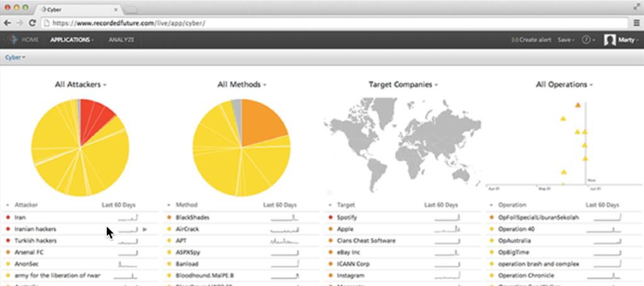Click the Banload method row
644x286 pixels.
pos(242,264)
